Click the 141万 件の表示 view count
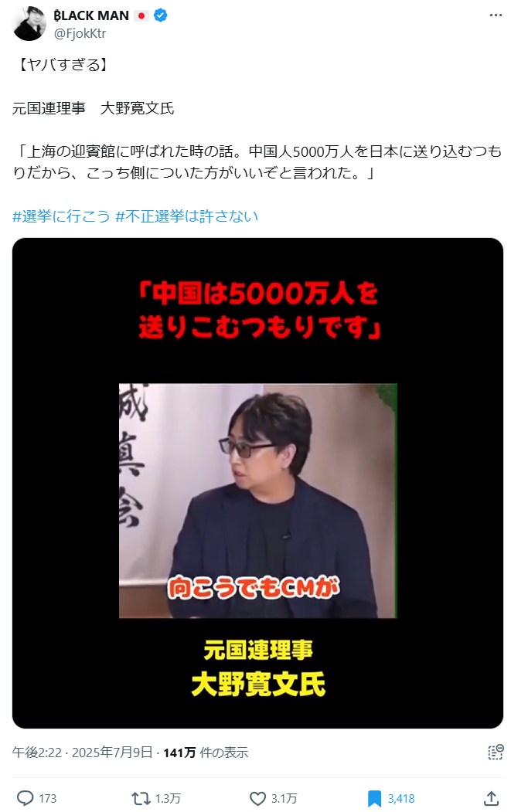 pos(206,752)
